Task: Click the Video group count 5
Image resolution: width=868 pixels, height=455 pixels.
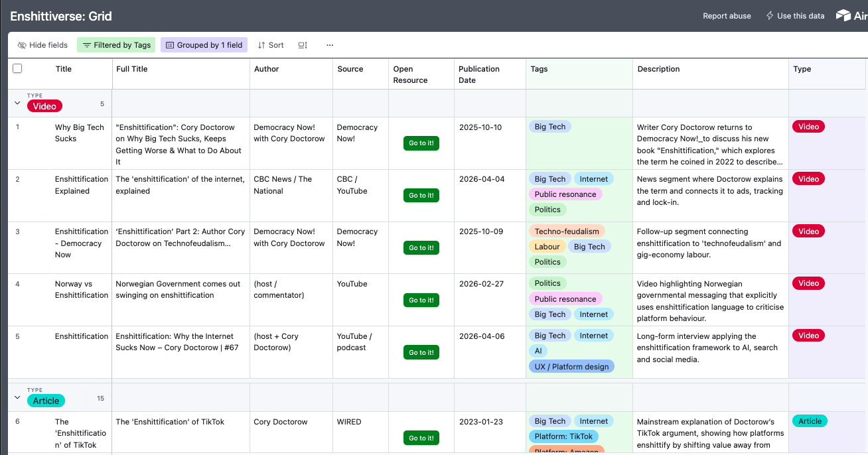Action: [x=102, y=104]
